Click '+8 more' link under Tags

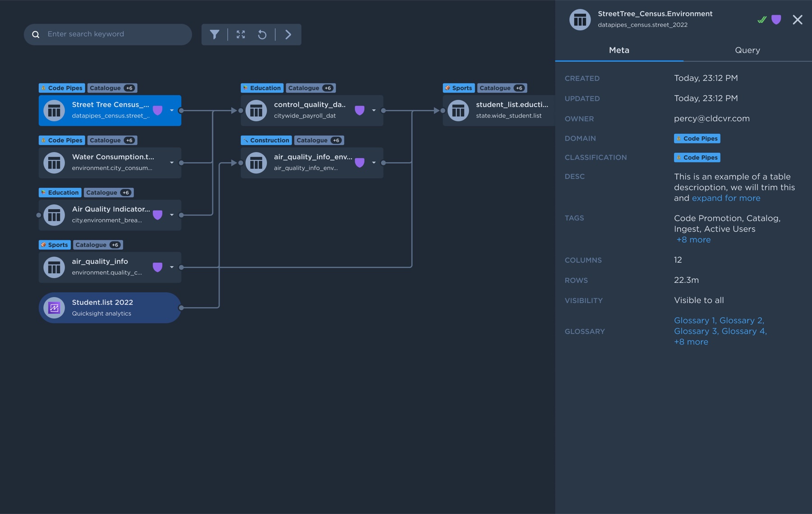(x=693, y=240)
